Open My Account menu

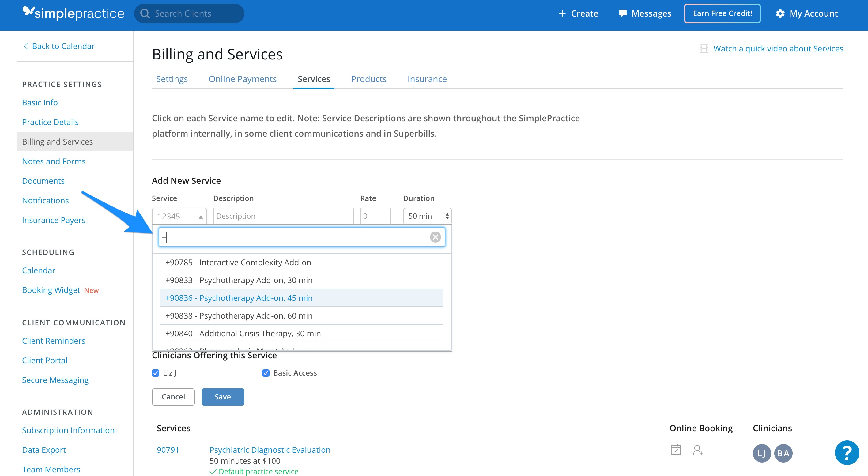[807, 13]
